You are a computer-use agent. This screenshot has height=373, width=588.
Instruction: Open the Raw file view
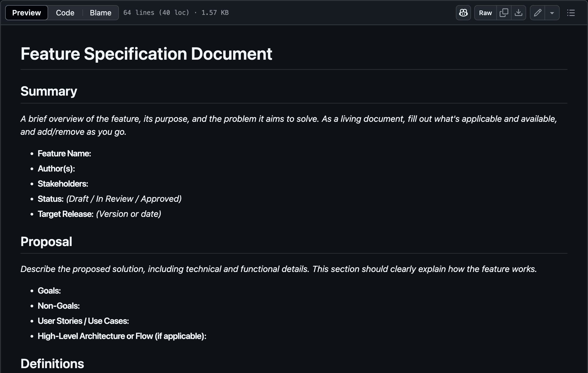(485, 13)
